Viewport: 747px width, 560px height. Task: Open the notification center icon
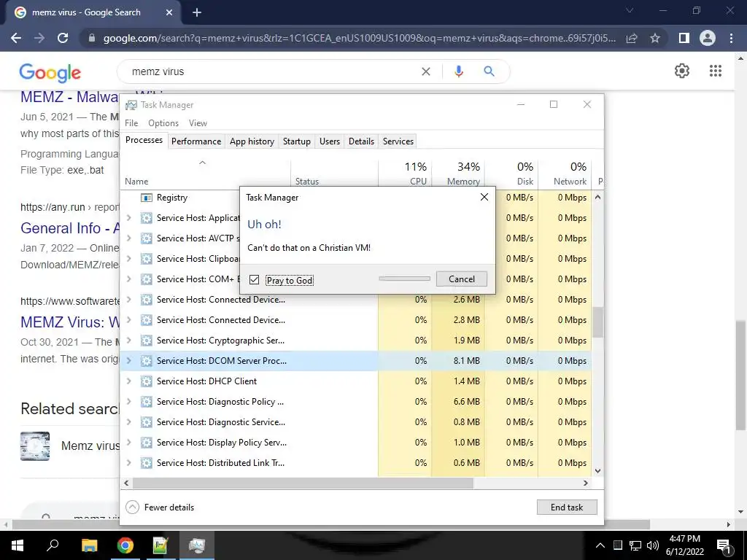click(x=724, y=545)
